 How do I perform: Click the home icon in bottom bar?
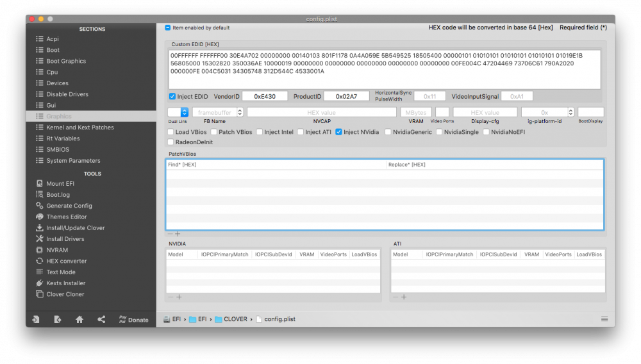tap(79, 320)
